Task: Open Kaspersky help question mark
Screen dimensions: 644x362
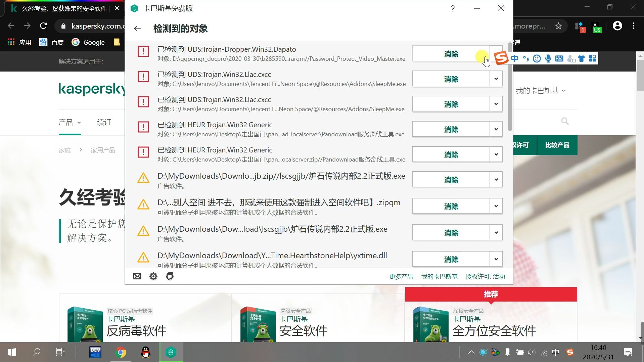Action: click(x=453, y=8)
